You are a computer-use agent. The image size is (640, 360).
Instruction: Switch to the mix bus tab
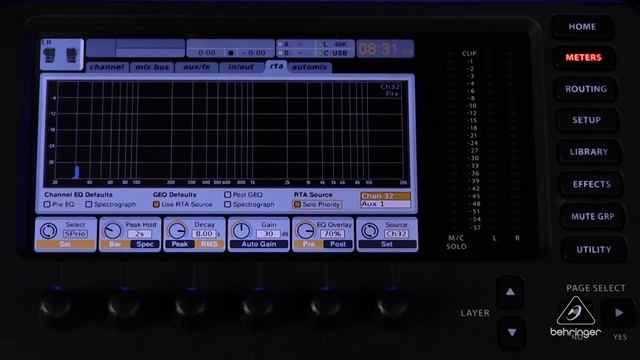pyautogui.click(x=152, y=67)
